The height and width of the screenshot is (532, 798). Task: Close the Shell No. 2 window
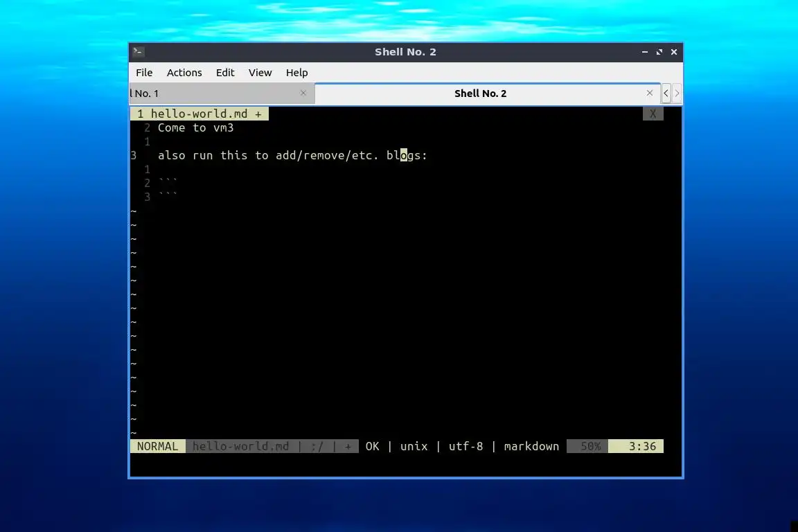click(x=674, y=52)
